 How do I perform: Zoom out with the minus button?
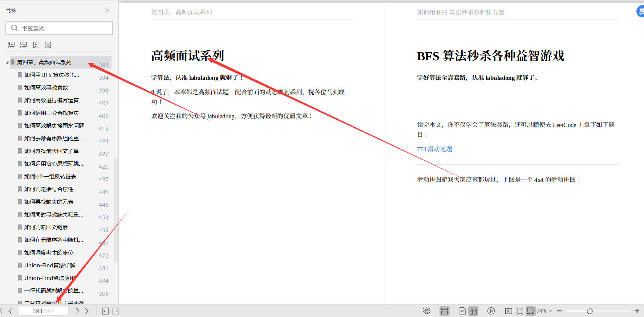tap(559, 311)
